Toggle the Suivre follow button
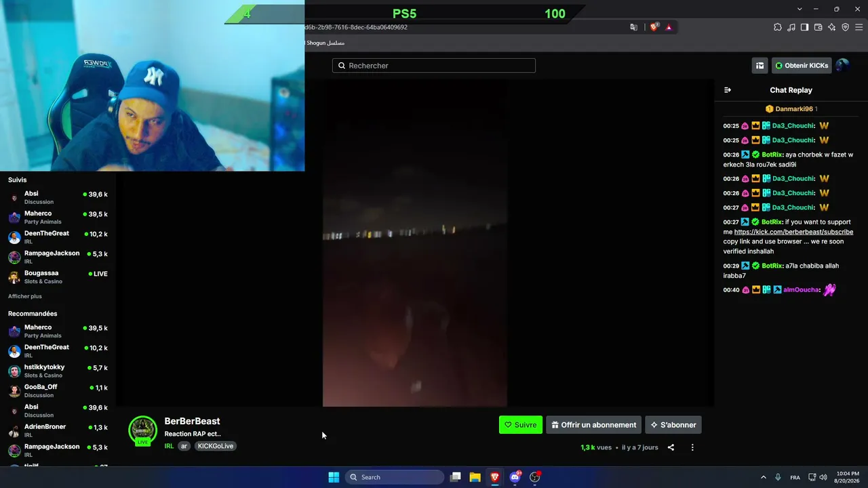 [521, 425]
